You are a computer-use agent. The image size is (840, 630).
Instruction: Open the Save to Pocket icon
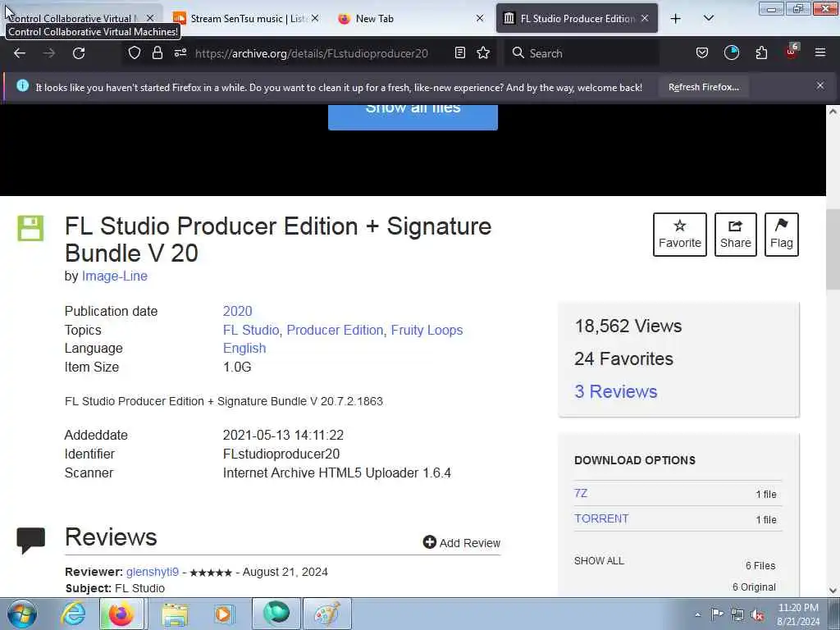[x=702, y=52]
